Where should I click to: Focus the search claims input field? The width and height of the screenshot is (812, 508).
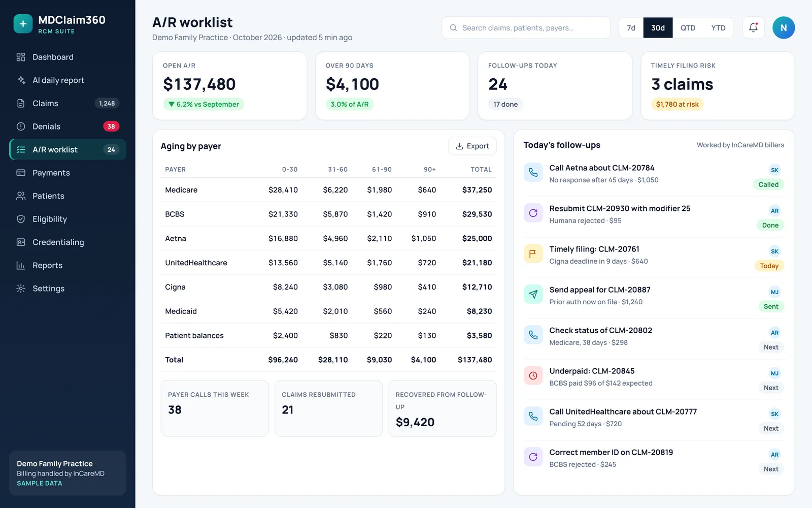(x=526, y=28)
